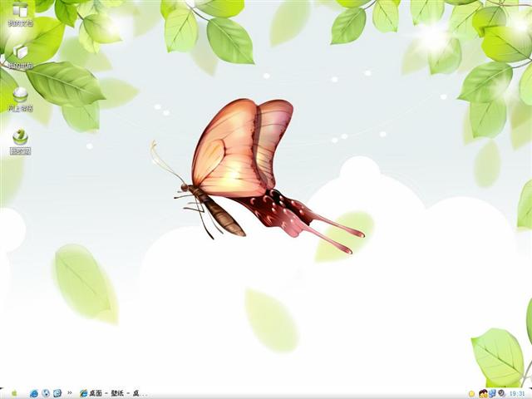Screen dimensions: 532x399
Task: Click the 19:31 taskbar clock
Action: 517,393
